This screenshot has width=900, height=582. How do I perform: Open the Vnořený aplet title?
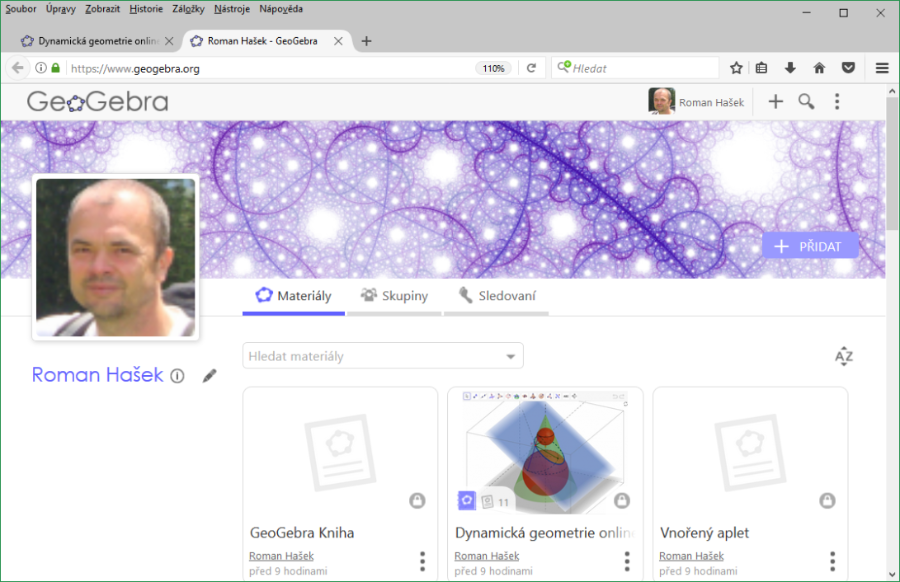pyautogui.click(x=704, y=533)
